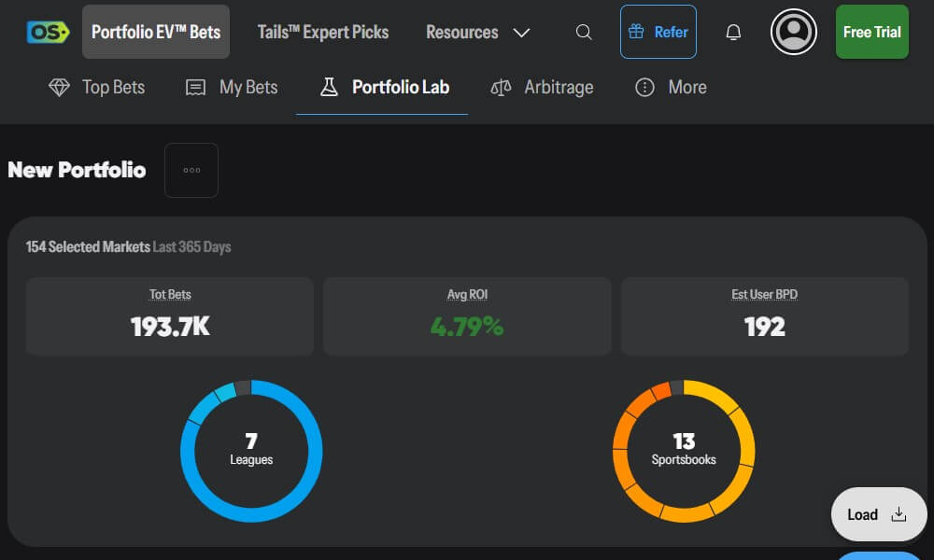Click the Free Trial button
Image resolution: width=934 pixels, height=560 pixels.
[871, 31]
